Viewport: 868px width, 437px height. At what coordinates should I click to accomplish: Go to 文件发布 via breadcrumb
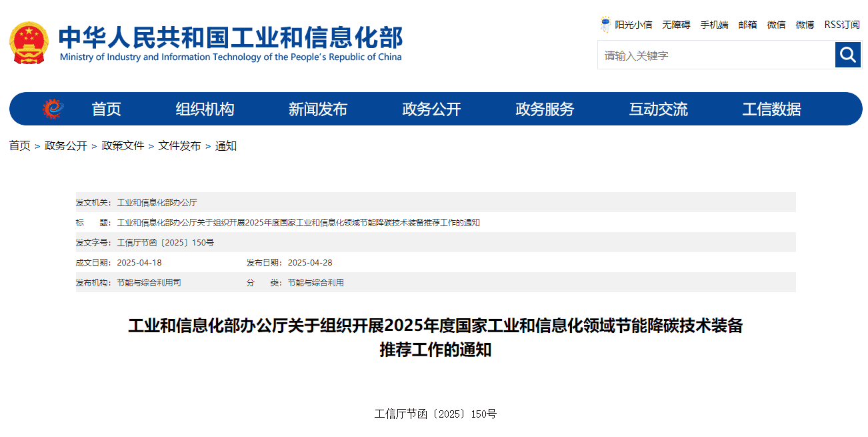click(179, 146)
